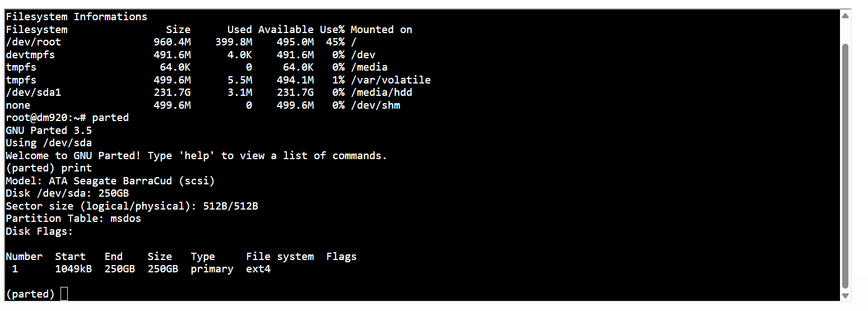Click the ext4 file system value
The width and height of the screenshot is (868, 311).
click(258, 269)
